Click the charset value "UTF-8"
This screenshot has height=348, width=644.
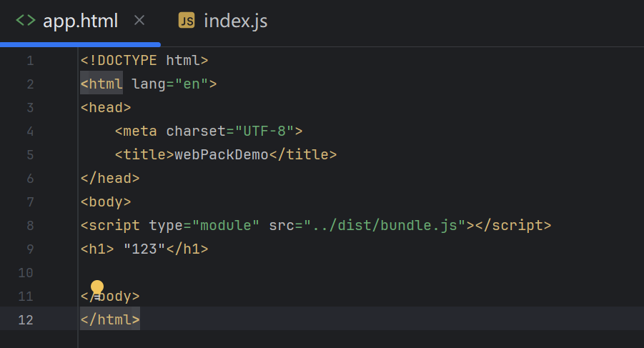[x=264, y=131]
